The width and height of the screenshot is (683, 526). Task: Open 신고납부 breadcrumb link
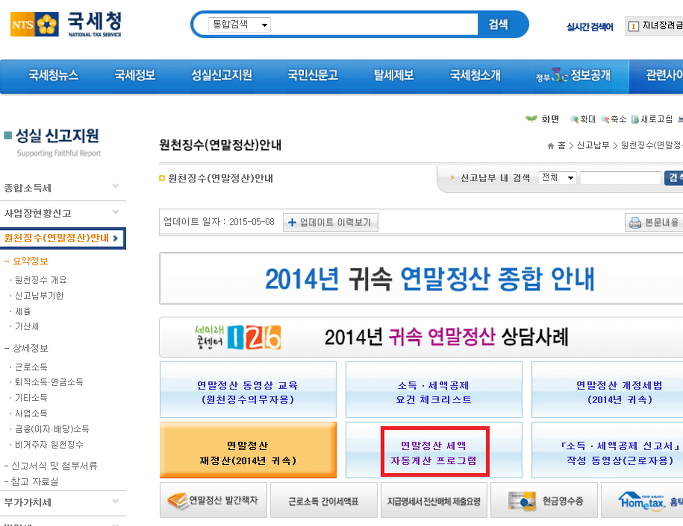(x=593, y=145)
